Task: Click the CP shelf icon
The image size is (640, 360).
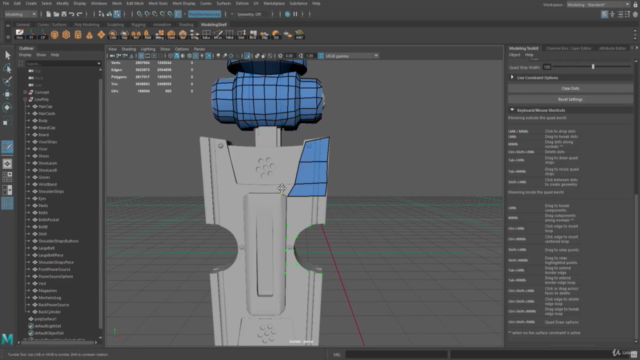Action: [x=43, y=35]
